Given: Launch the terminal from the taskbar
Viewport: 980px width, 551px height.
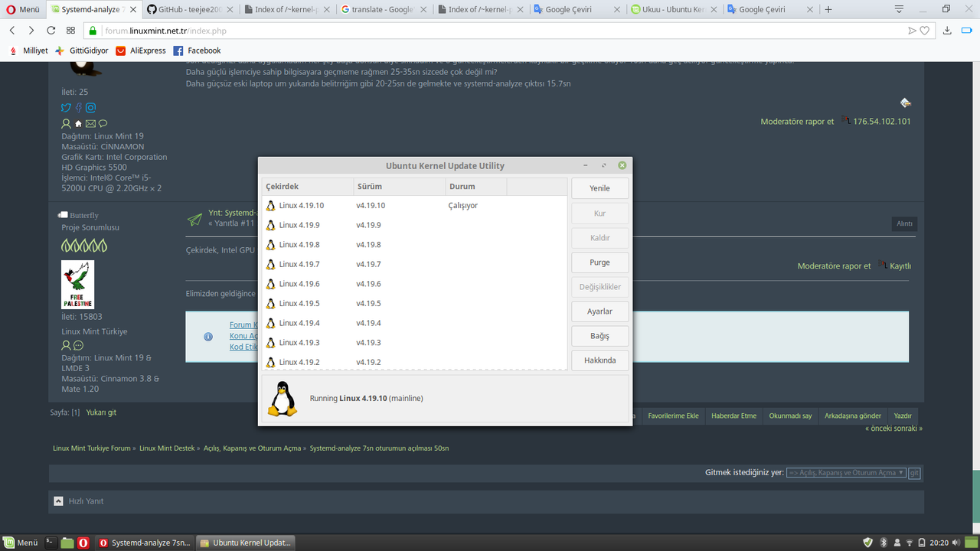Looking at the screenshot, I should [51, 543].
